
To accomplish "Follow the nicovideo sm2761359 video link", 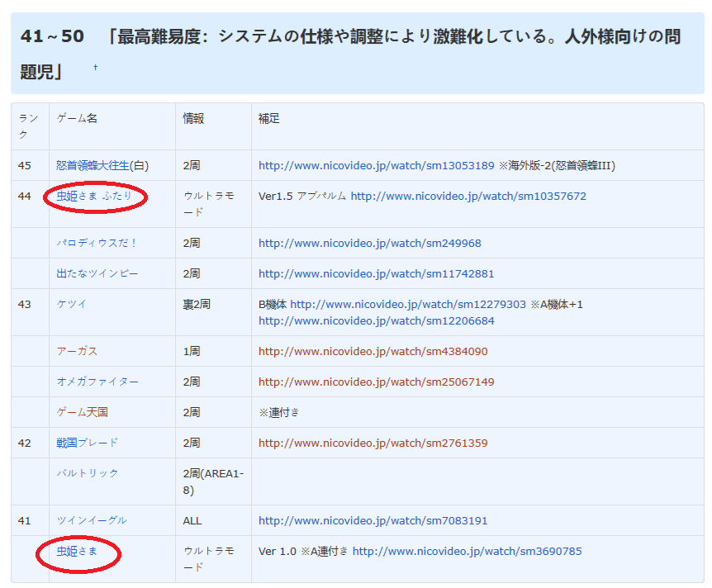I will click(373, 443).
